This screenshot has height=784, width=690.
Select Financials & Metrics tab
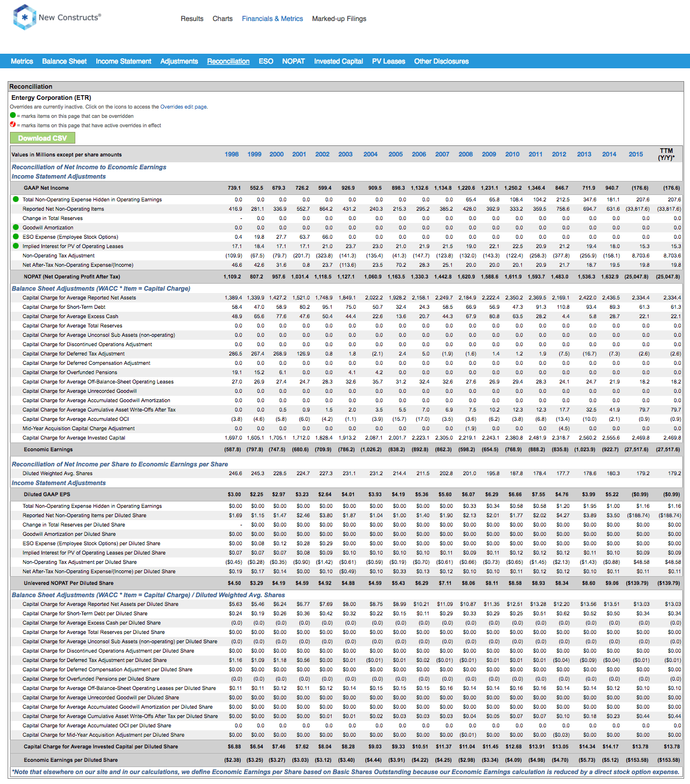click(x=273, y=19)
